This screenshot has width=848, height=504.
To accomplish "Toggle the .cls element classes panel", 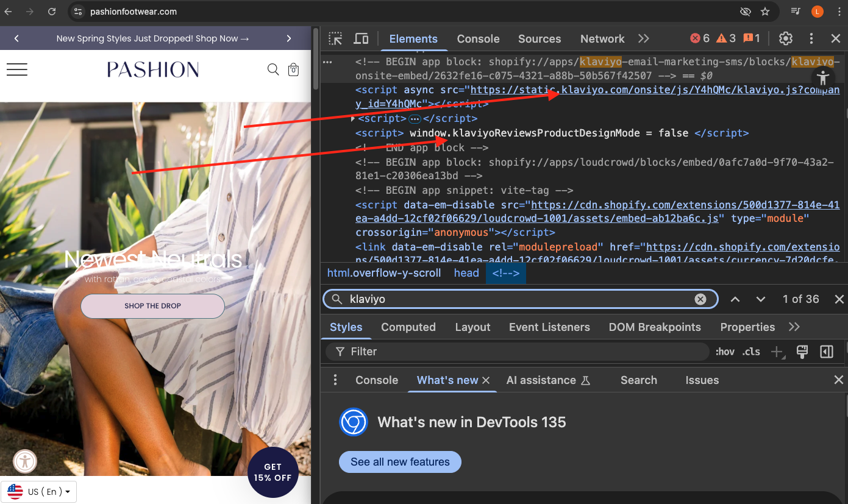I will click(x=751, y=352).
